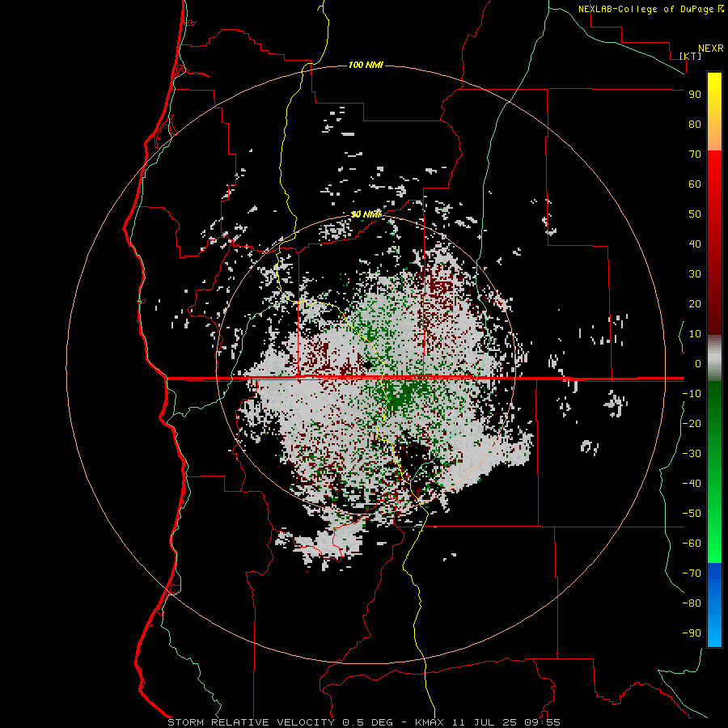Click the -10 value on color scale

click(x=692, y=394)
